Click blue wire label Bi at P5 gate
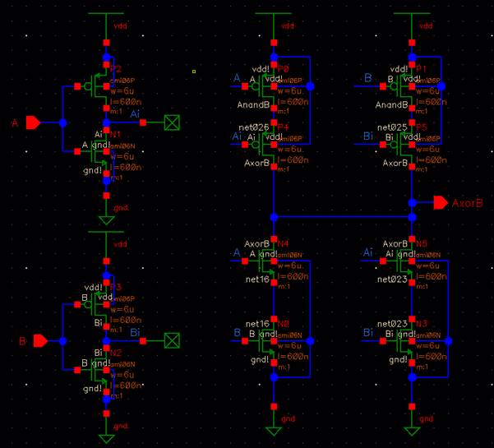494x448 pixels. point(368,136)
